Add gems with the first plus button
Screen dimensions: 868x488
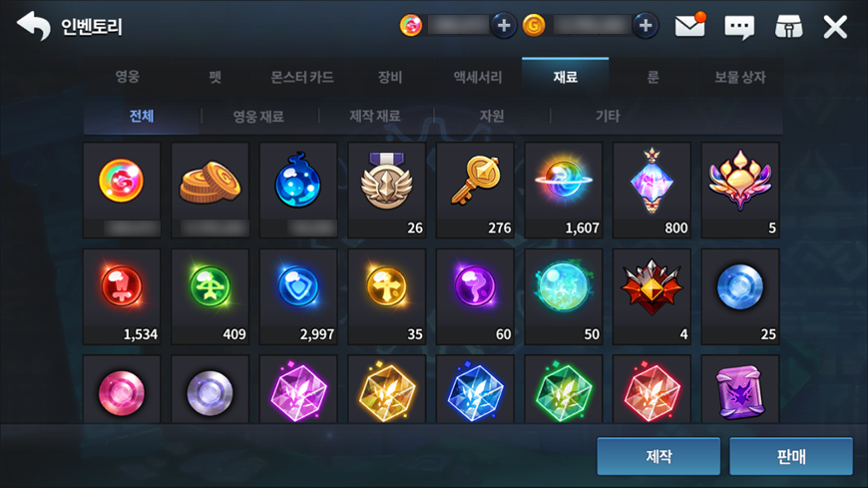pyautogui.click(x=504, y=26)
